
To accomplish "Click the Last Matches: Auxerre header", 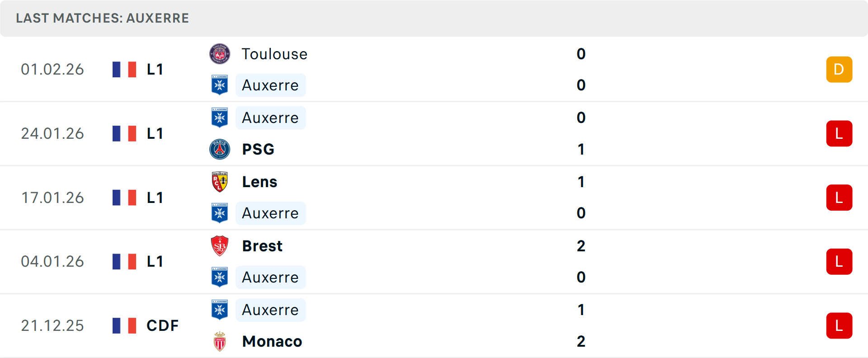I will [x=103, y=18].
